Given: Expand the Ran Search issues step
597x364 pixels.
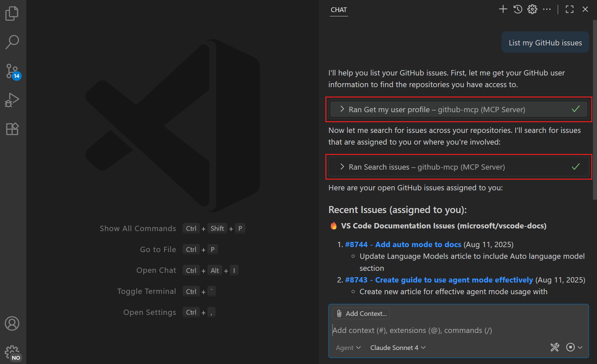Looking at the screenshot, I should point(342,167).
